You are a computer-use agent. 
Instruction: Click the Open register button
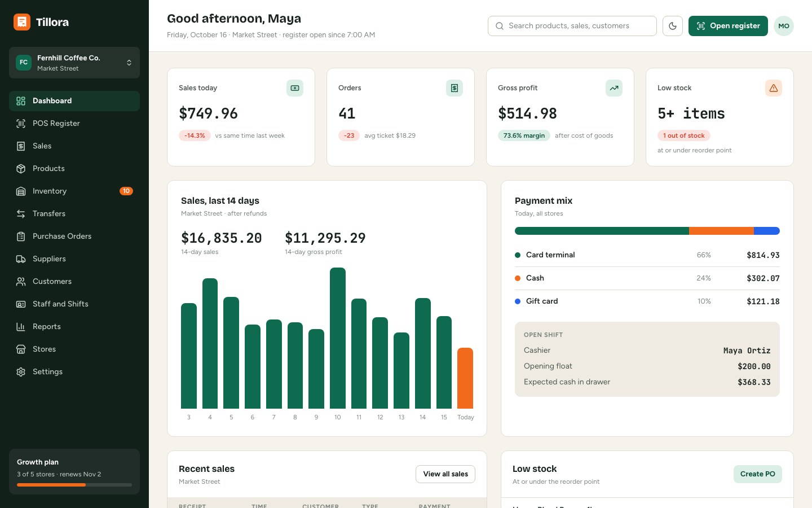click(728, 26)
